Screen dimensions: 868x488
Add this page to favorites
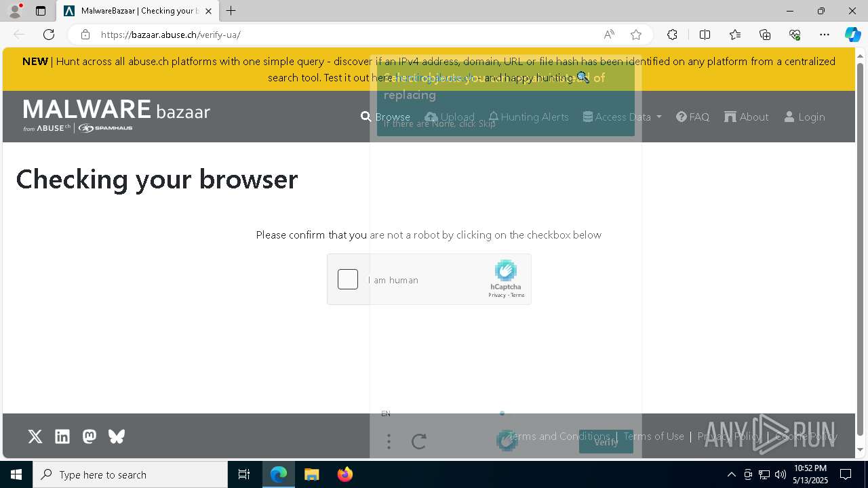pyautogui.click(x=636, y=35)
